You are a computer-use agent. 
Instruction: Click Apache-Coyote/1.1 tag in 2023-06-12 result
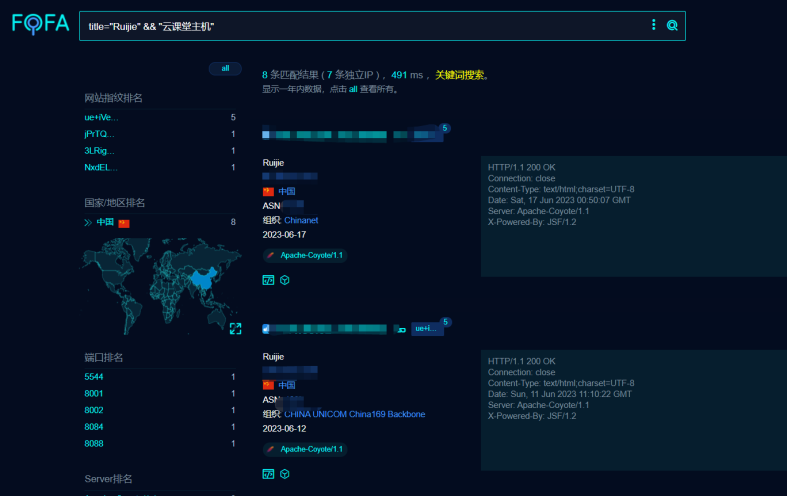click(305, 449)
